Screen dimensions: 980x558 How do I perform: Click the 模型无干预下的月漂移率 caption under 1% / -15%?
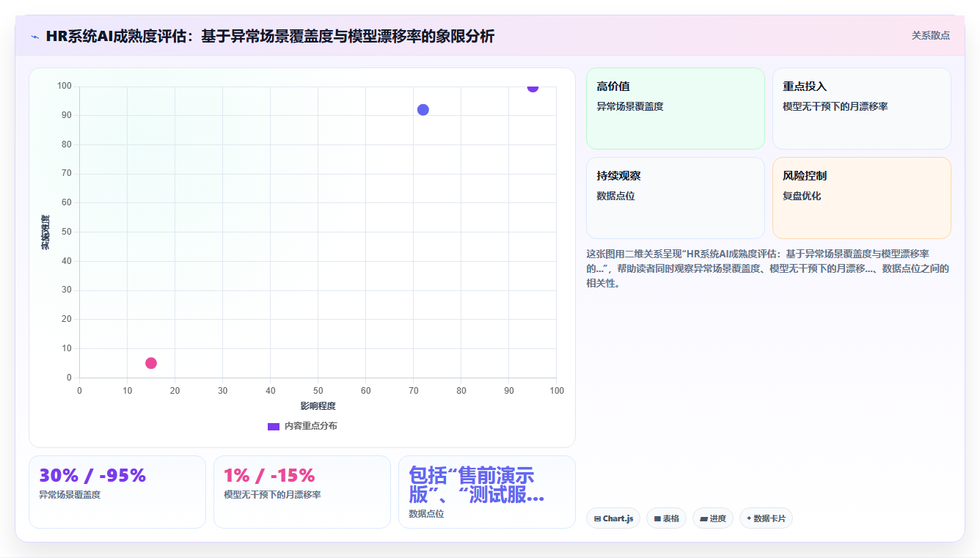click(272, 495)
